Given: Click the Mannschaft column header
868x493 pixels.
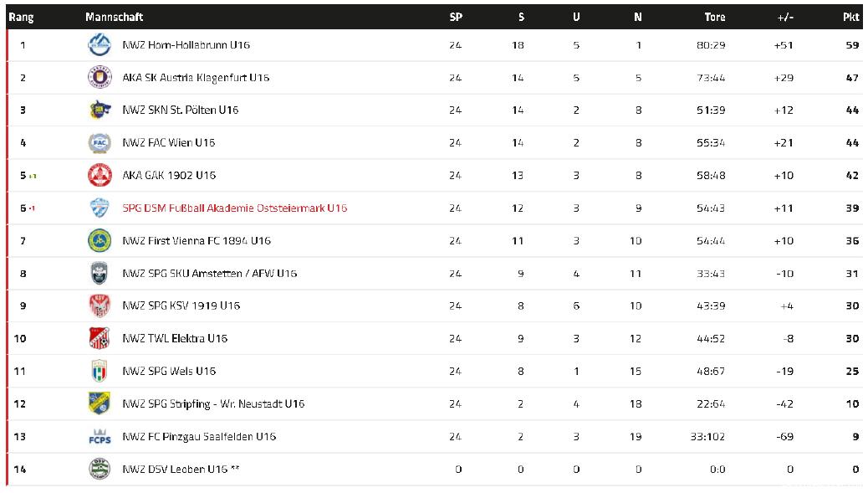Looking at the screenshot, I should (x=114, y=17).
